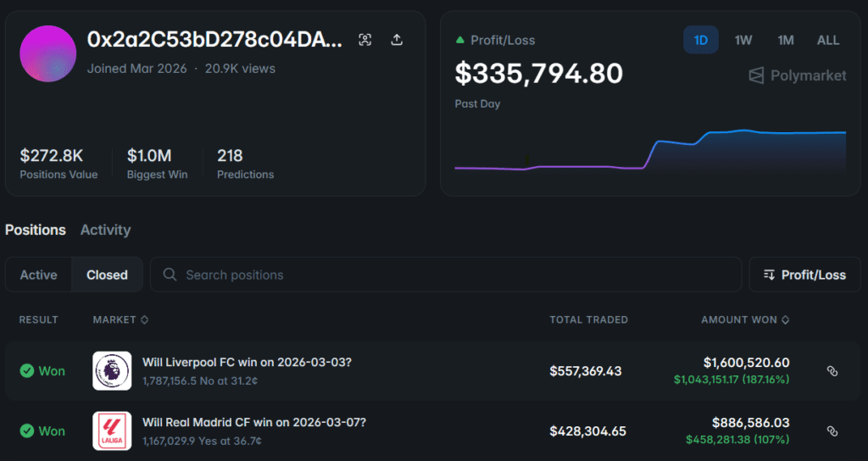Select the 1W time range

[743, 40]
